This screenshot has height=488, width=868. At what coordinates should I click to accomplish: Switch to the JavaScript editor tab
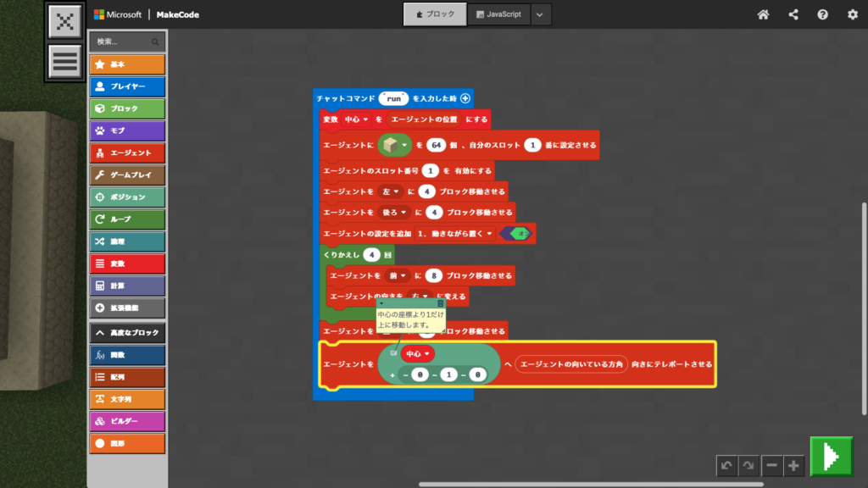click(x=499, y=14)
